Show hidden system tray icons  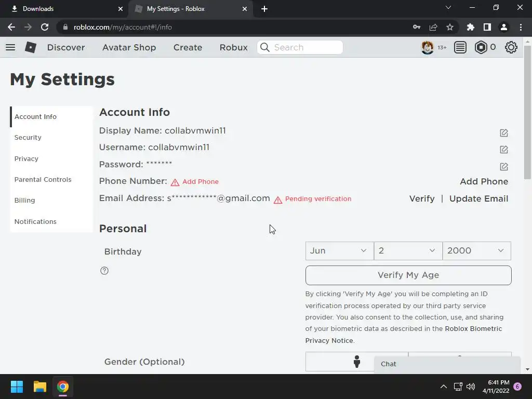(444, 387)
